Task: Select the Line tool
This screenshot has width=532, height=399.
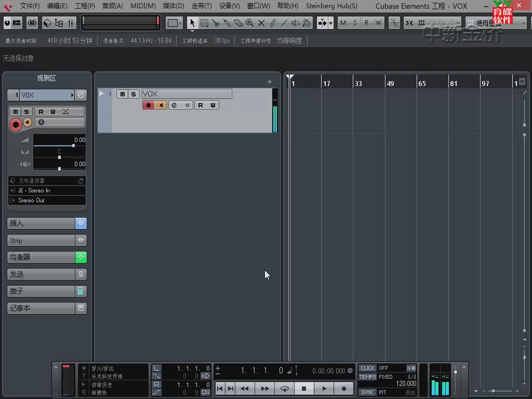Action: pyautogui.click(x=284, y=23)
